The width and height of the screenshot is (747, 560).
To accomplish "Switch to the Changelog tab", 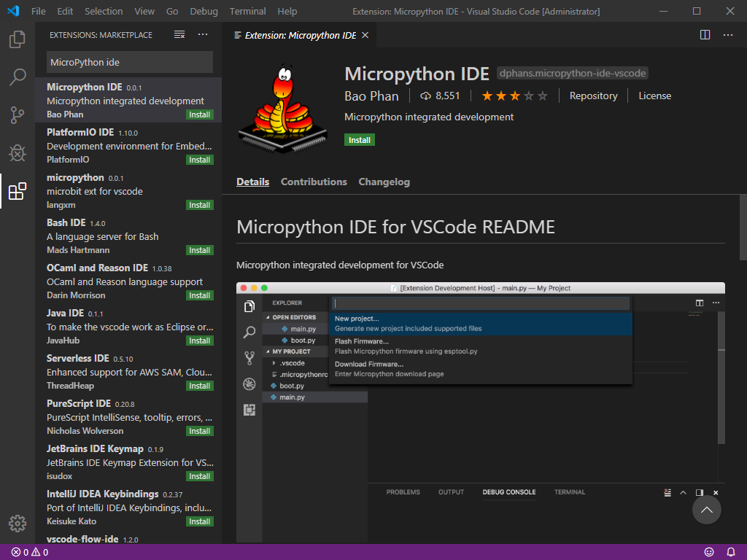I will (x=384, y=182).
